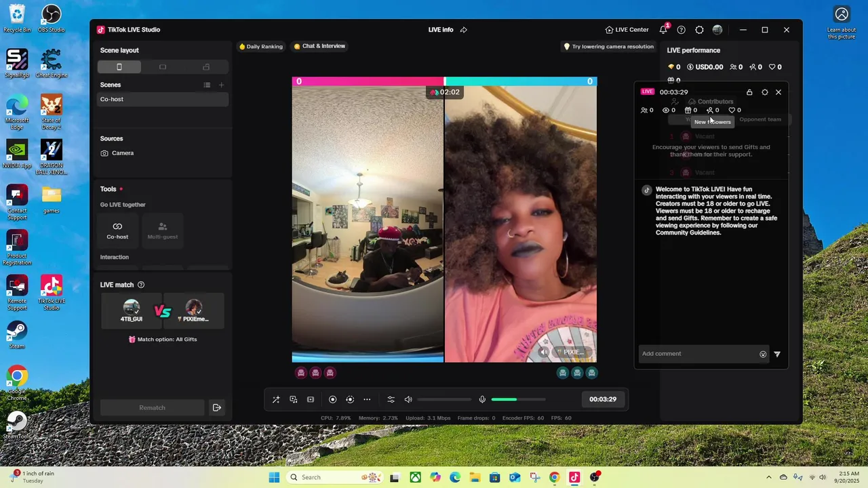Open the profile avatar menu

tap(717, 30)
